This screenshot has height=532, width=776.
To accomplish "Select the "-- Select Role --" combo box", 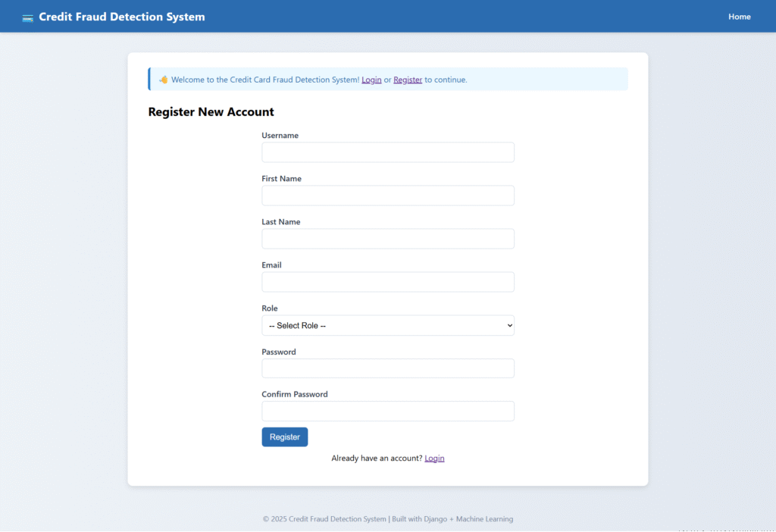I will (x=387, y=325).
